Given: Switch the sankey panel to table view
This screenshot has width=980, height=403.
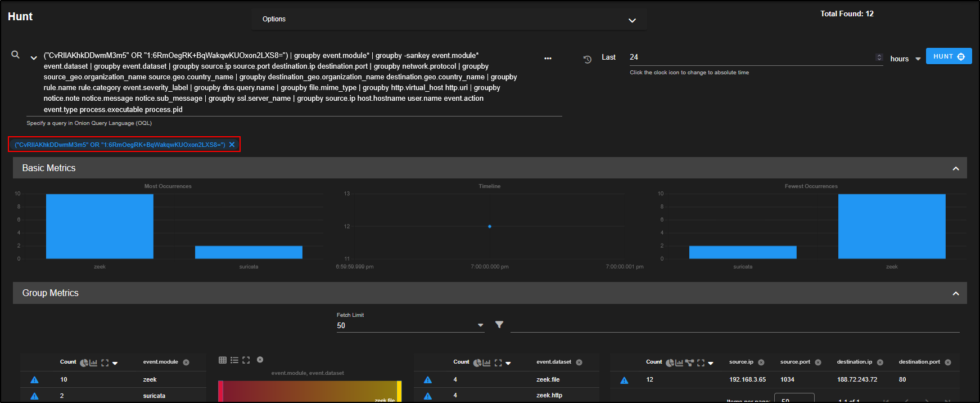Looking at the screenshot, I should pyautogui.click(x=223, y=360).
